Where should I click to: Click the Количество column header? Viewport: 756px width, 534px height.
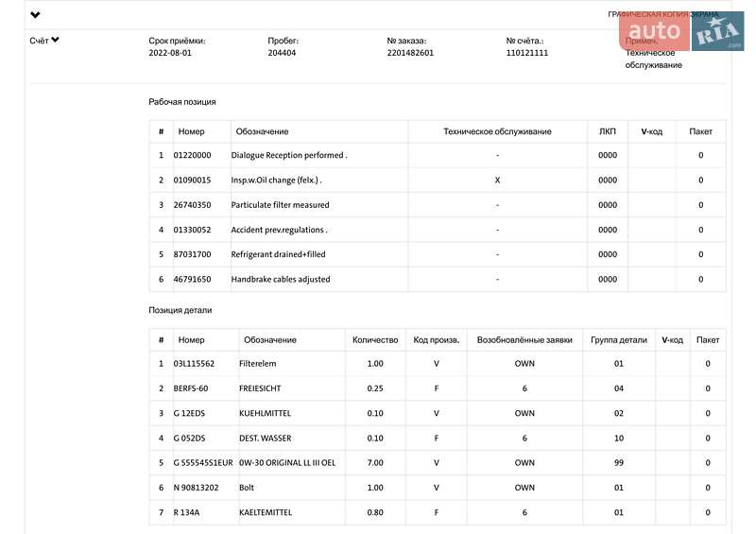[375, 340]
